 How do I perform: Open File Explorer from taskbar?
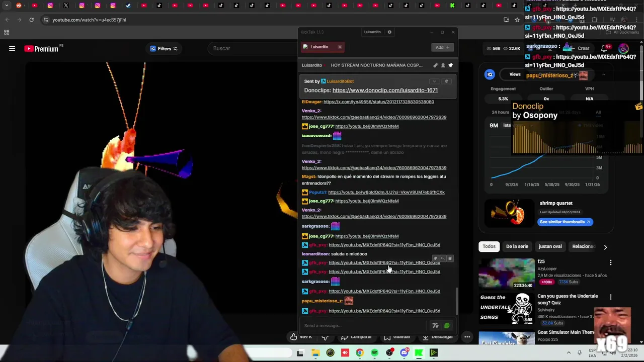pyautogui.click(x=315, y=353)
